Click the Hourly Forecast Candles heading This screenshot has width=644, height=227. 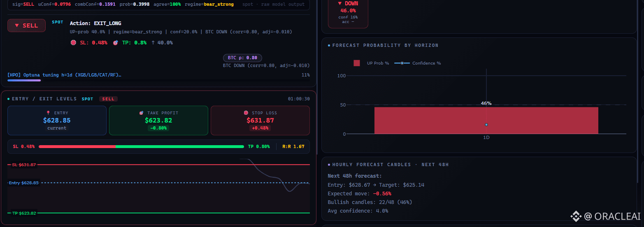[390, 164]
